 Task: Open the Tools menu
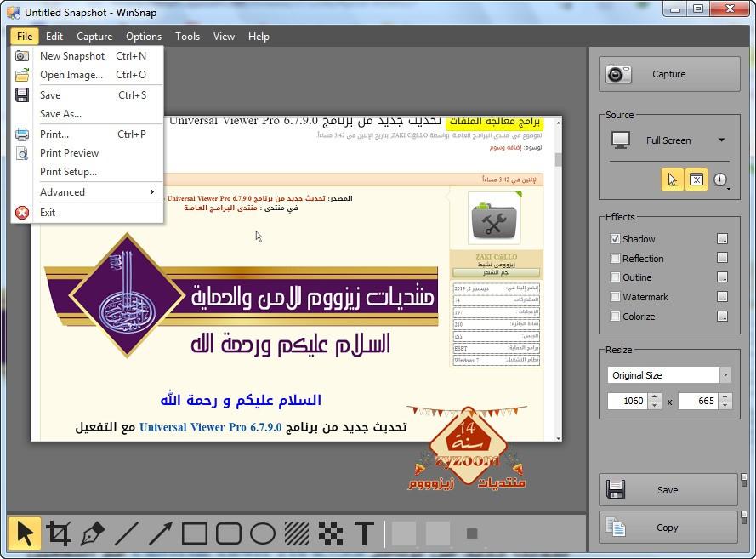point(188,37)
